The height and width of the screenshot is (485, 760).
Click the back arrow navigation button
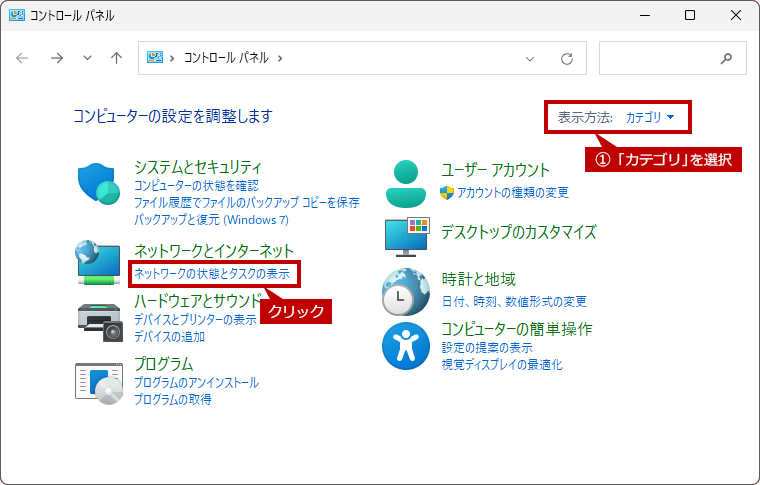tap(22, 58)
